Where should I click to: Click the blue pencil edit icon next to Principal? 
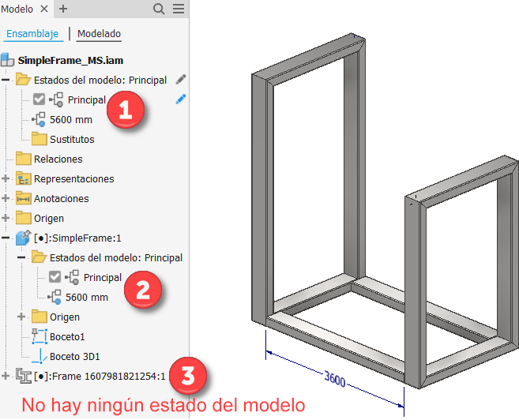pos(181,99)
